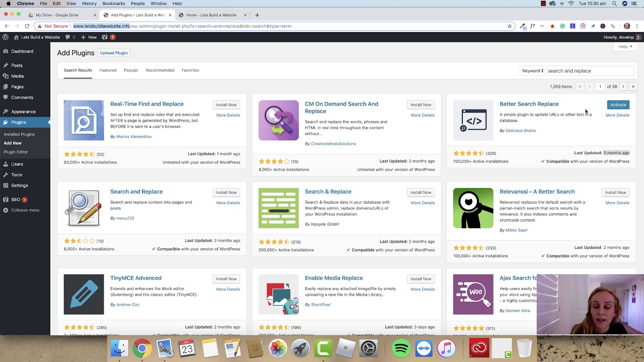Open the New content menu
Image resolution: width=644 pixels, height=362 pixels.
(x=89, y=37)
